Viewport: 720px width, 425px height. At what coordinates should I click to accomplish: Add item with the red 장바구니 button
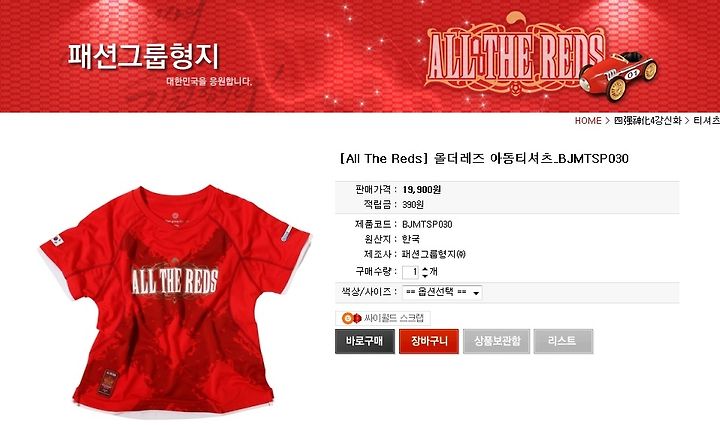tap(429, 341)
